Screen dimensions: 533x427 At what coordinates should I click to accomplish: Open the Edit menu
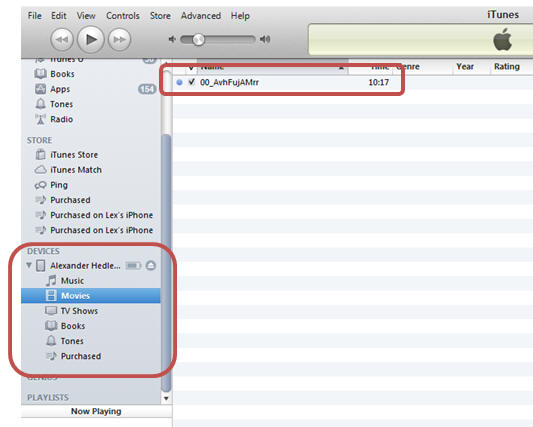point(58,16)
